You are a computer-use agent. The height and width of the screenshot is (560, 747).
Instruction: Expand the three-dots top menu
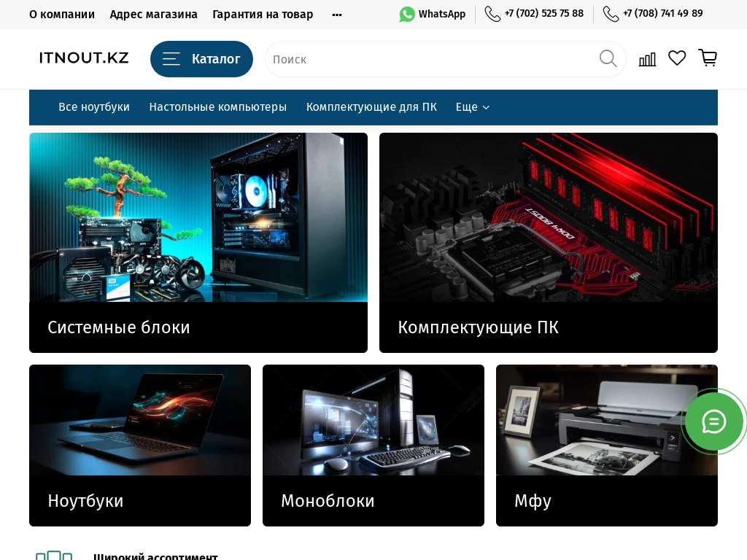coord(336,15)
